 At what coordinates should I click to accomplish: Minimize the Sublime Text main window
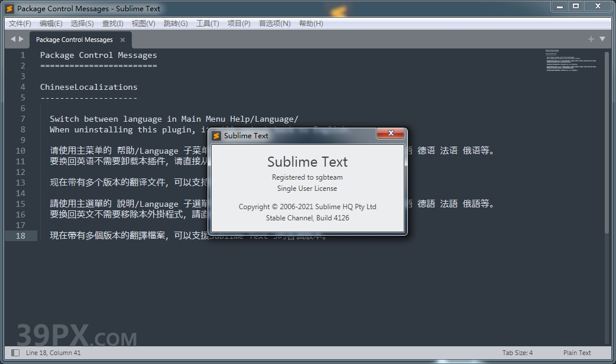pyautogui.click(x=560, y=6)
